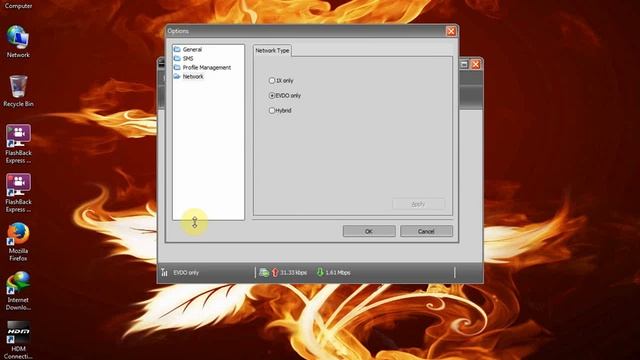Launch the Internet Download Manager shortcut
640x360 pixels.
pos(18,291)
